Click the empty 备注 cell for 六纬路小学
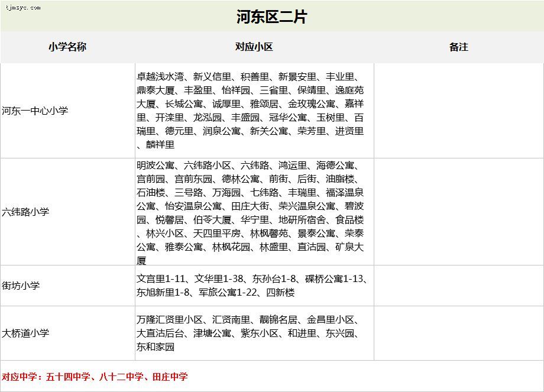544x392 pixels. [458, 212]
